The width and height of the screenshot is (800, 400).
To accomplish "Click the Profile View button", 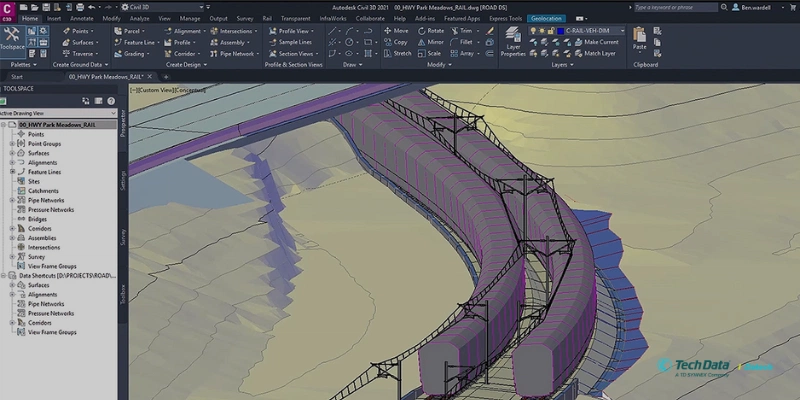I will (289, 31).
